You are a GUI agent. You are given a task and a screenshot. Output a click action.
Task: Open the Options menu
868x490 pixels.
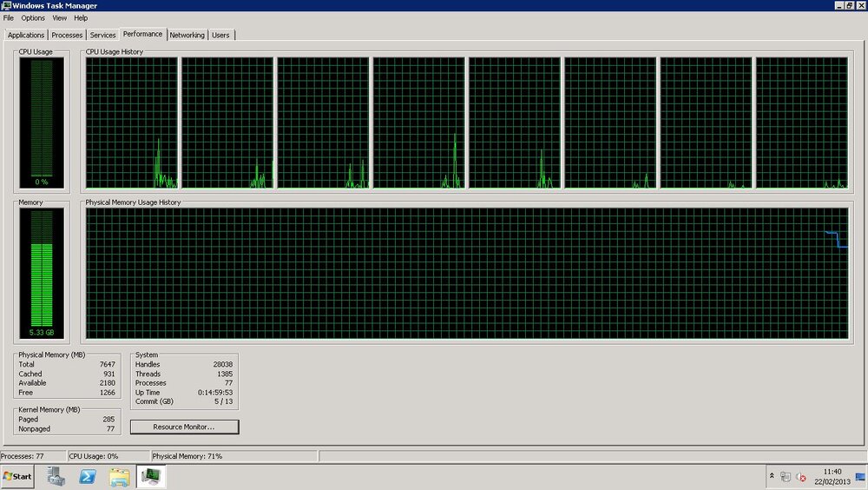[33, 17]
